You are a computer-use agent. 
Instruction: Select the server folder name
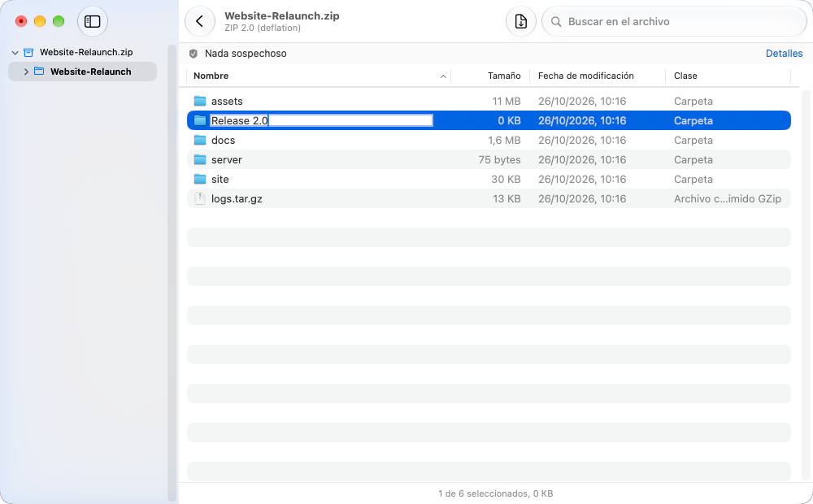click(227, 159)
